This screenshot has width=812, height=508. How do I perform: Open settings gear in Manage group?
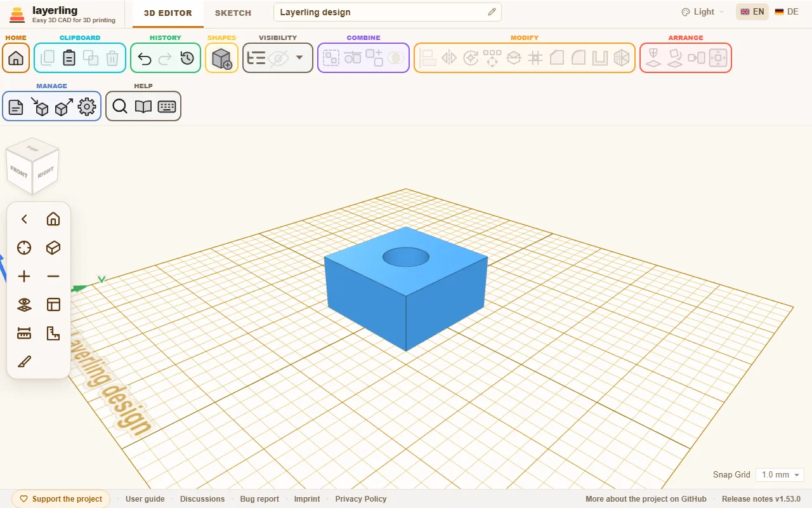(87, 107)
